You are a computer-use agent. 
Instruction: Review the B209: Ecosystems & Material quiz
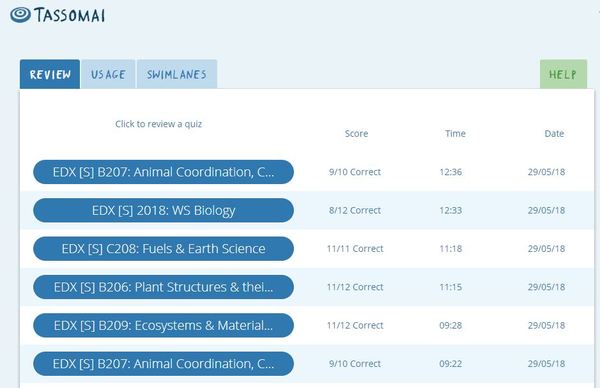(x=163, y=325)
